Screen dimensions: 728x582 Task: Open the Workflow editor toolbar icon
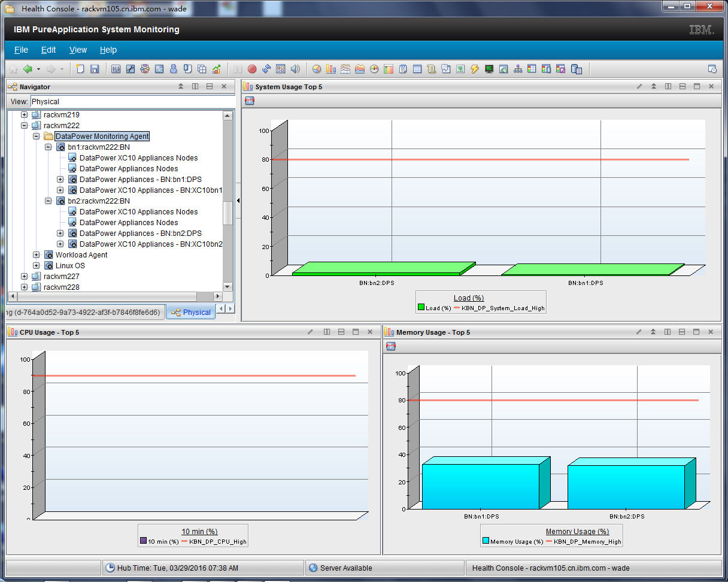click(145, 69)
